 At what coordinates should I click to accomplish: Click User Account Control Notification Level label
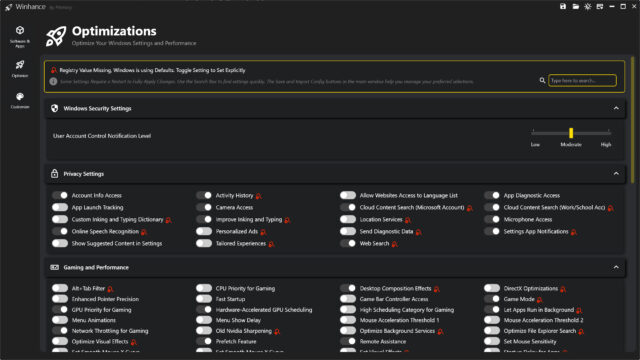click(x=102, y=136)
